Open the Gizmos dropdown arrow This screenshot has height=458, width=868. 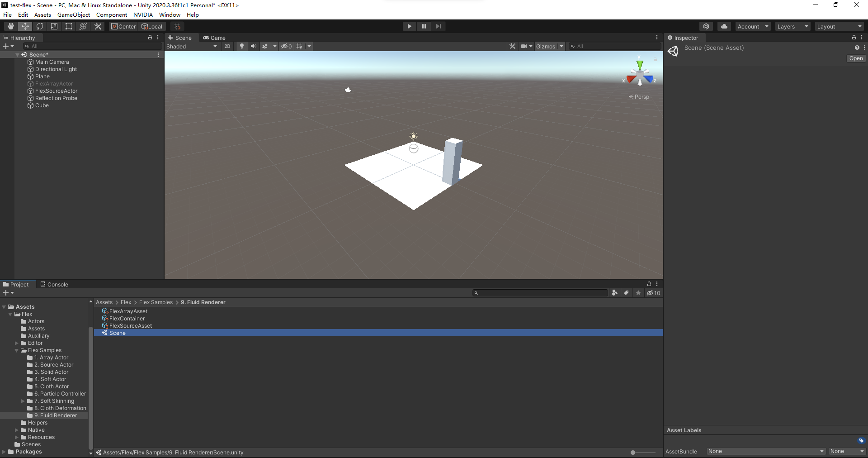click(561, 46)
